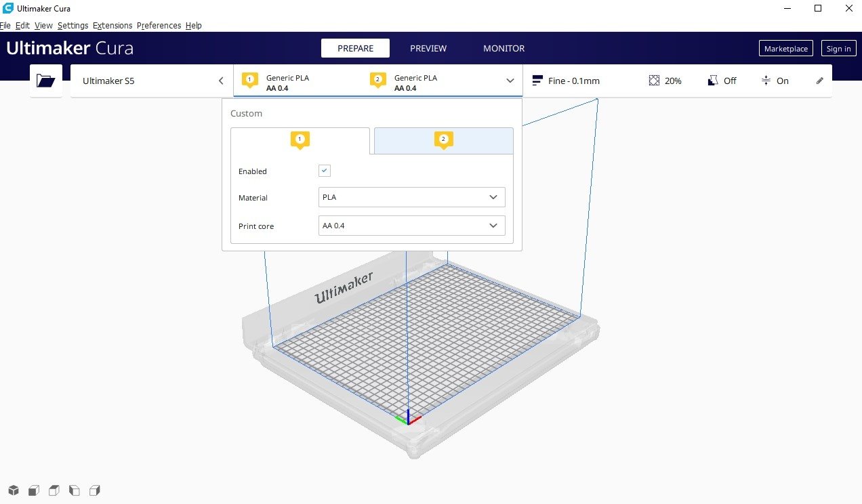This screenshot has width=862, height=504.
Task: Open the Edit menu
Action: [22, 25]
